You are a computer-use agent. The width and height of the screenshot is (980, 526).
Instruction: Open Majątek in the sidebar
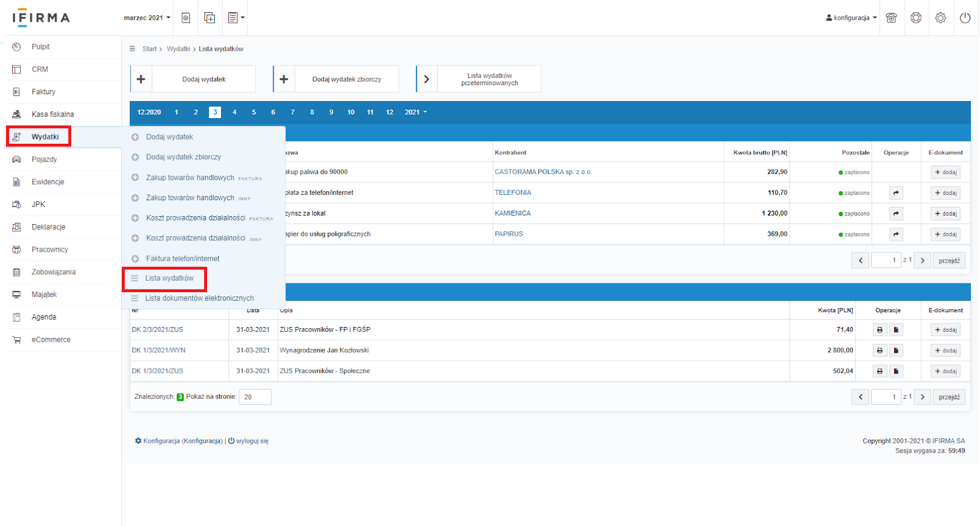(x=44, y=295)
